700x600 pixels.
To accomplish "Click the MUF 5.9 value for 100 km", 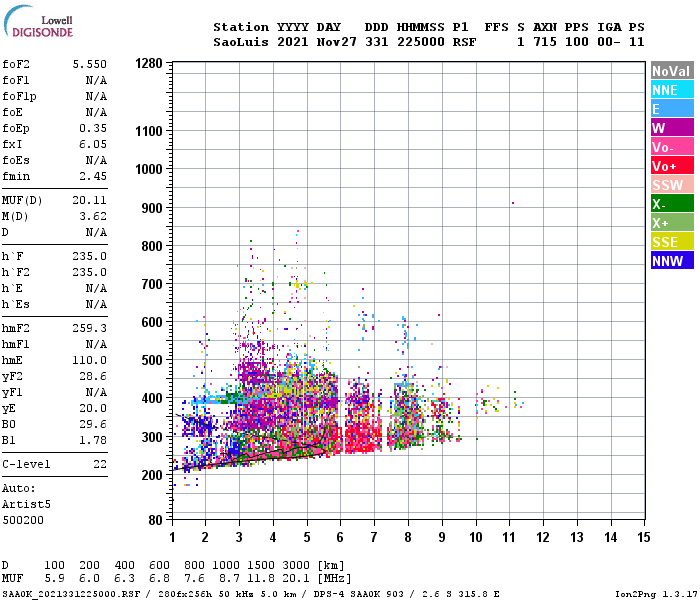I will click(54, 579).
